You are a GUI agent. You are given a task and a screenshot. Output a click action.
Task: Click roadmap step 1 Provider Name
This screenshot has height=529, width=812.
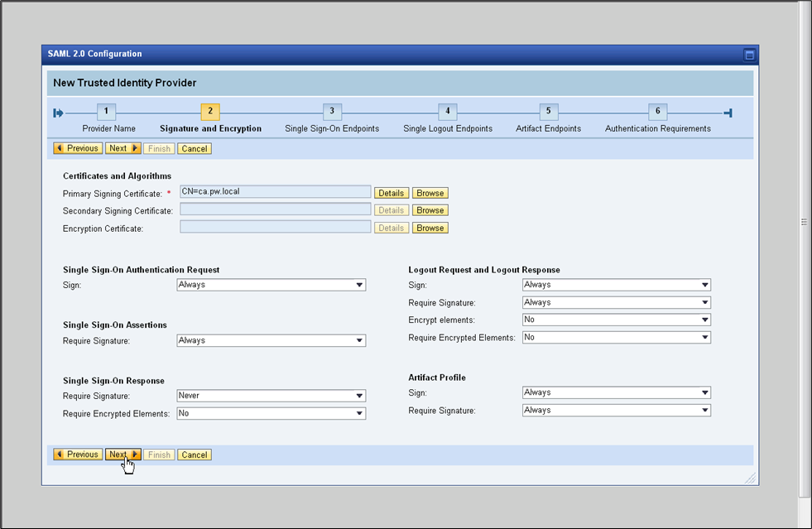click(x=106, y=112)
